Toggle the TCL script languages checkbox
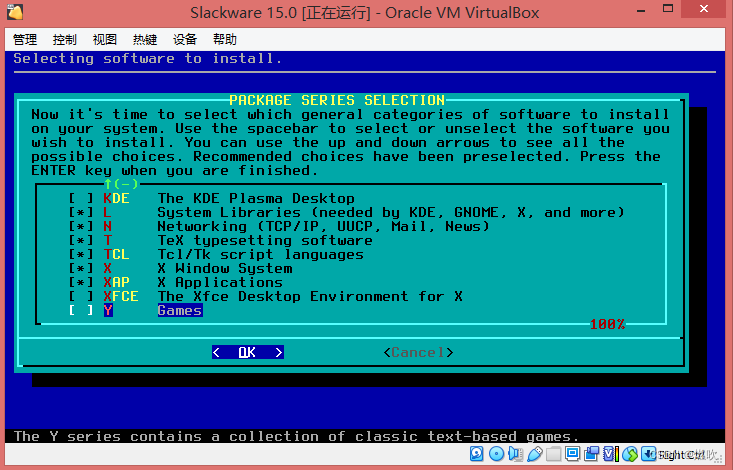Image resolution: width=733 pixels, height=470 pixels. coord(81,254)
